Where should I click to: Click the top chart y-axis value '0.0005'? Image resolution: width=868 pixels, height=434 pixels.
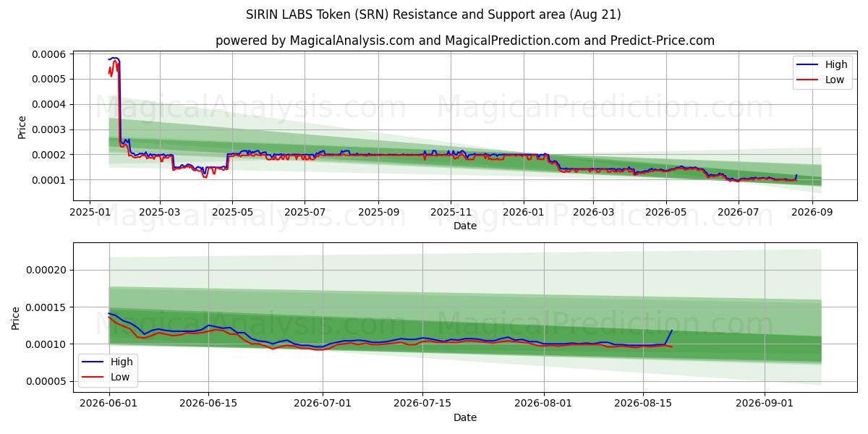click(48, 79)
